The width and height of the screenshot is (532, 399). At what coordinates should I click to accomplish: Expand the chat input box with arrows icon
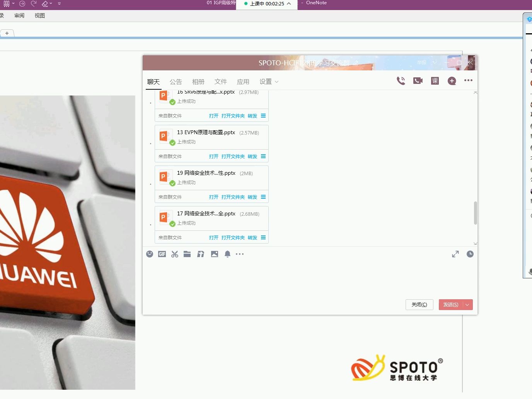[455, 254]
